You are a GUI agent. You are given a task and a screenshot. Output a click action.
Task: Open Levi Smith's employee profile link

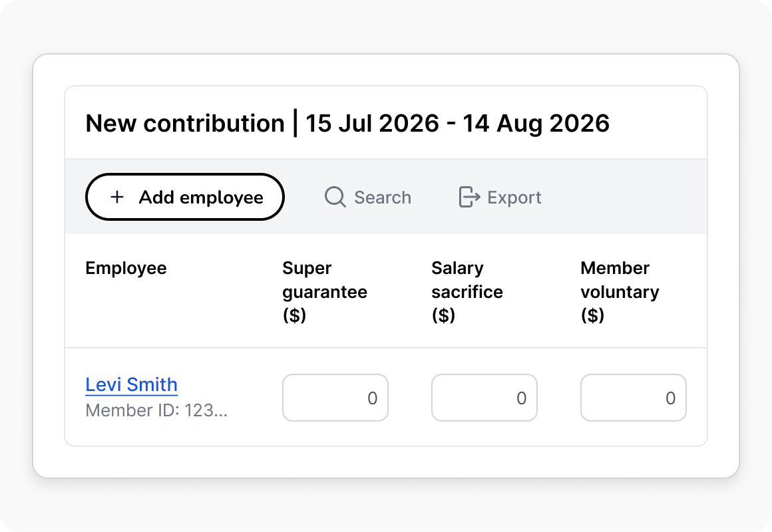(x=132, y=384)
